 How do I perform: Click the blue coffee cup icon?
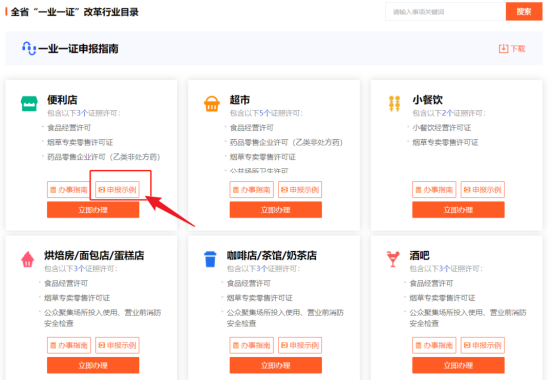point(210,259)
